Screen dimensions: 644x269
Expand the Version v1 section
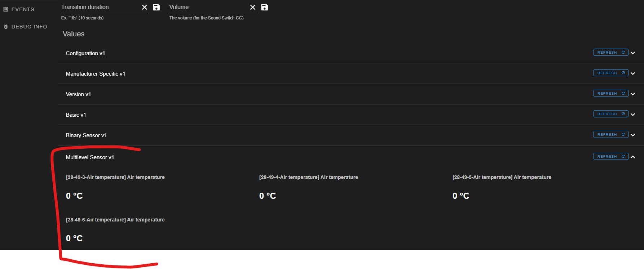pos(633,94)
